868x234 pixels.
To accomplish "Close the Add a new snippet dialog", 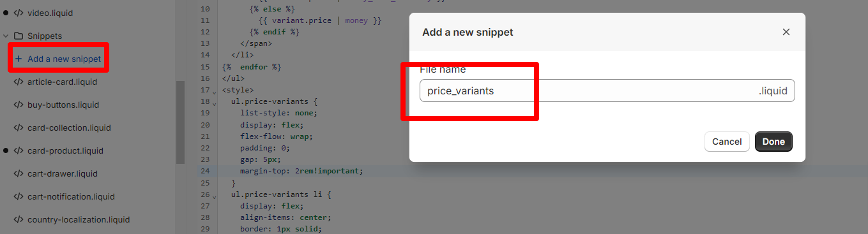I will point(786,32).
